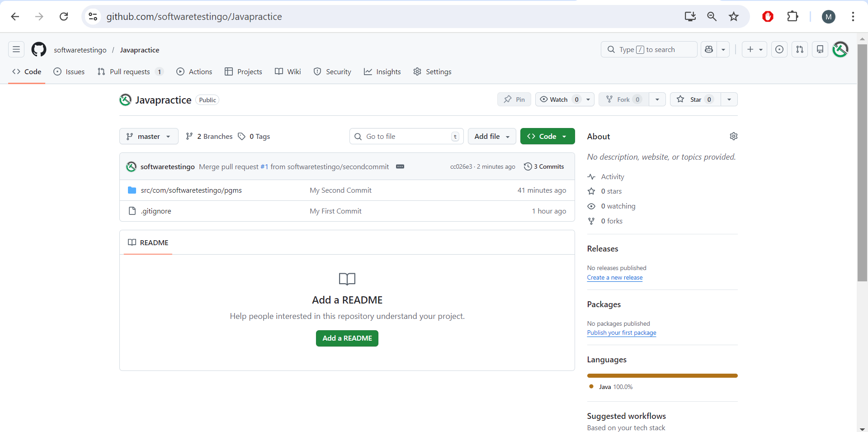Click softwaretestingo avatar in commit row
Viewport: 868px width, 432px height.
(x=131, y=166)
